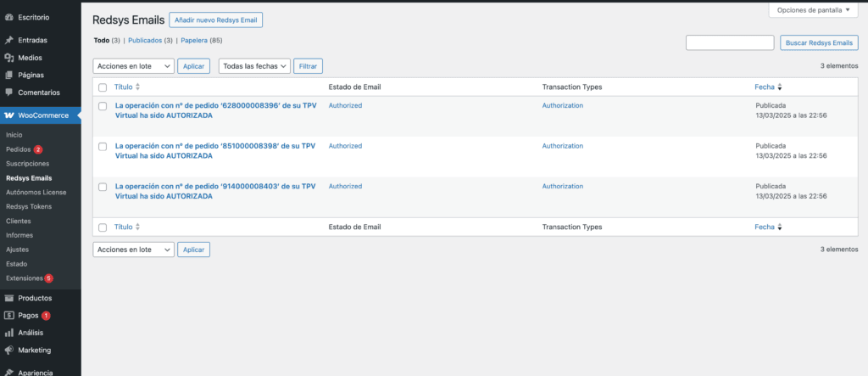Click the Entradas pin icon
The width and height of the screenshot is (868, 376).
8,40
